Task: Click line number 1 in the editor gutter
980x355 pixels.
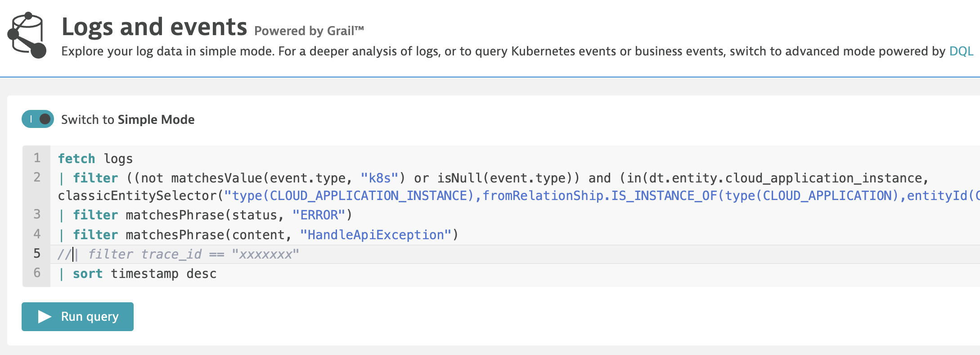Action: click(x=37, y=158)
